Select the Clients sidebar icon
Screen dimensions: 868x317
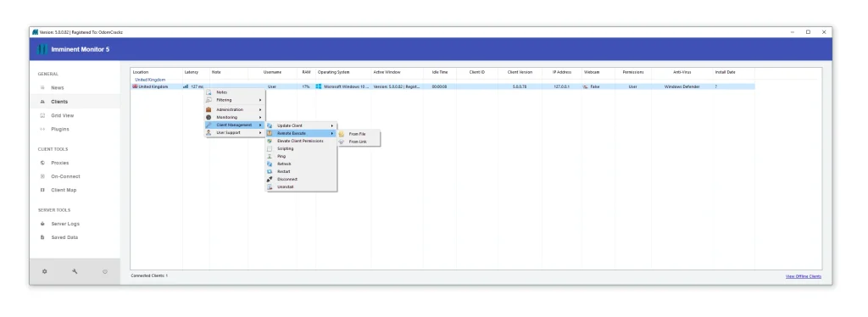(x=42, y=102)
